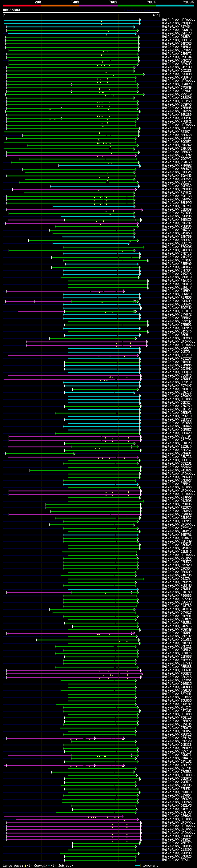The width and height of the screenshot is (197, 868).
Task: Select hit label UniRef100_P0A974
Action: coord(177,349)
